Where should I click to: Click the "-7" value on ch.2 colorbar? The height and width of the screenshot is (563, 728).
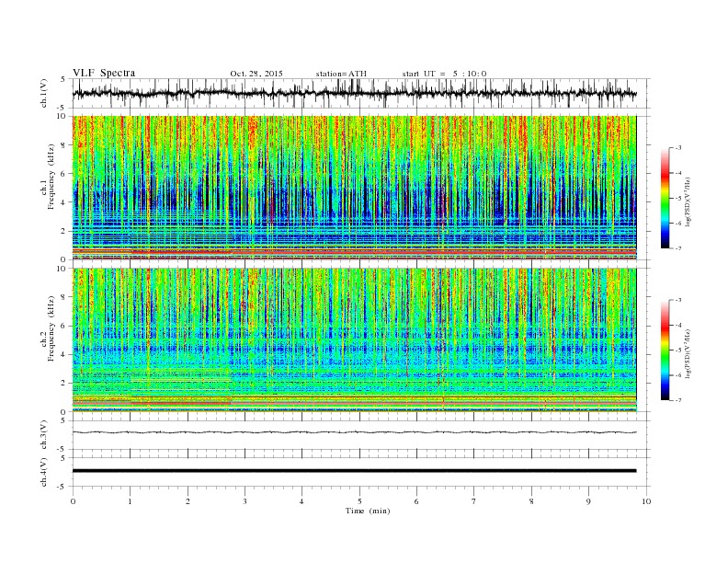[677, 400]
